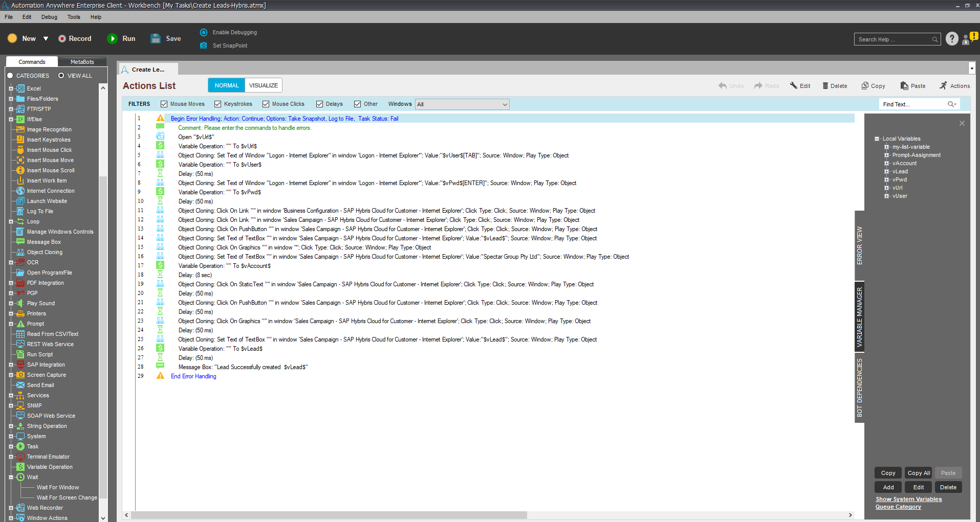Toggle the Delays filter checkbox
This screenshot has height=522, width=980.
coord(320,104)
